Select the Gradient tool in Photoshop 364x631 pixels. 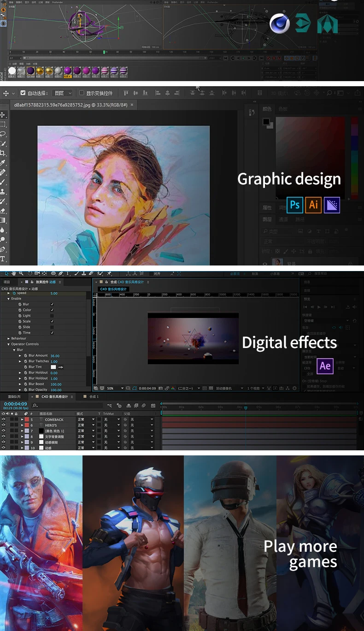tap(3, 220)
